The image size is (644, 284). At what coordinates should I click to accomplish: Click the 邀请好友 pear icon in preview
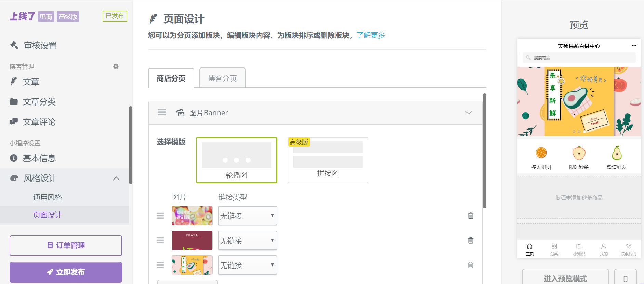click(617, 153)
